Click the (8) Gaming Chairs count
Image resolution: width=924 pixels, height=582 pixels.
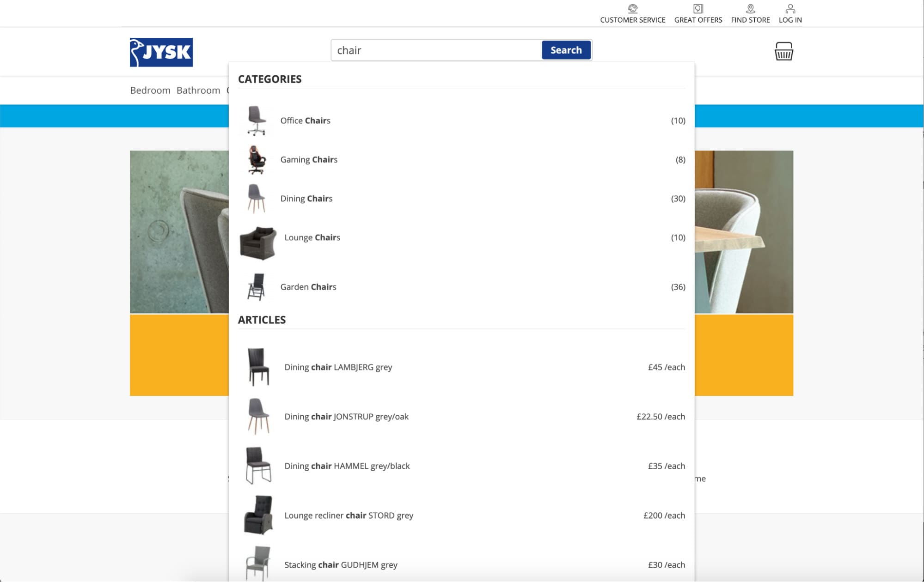click(x=680, y=160)
